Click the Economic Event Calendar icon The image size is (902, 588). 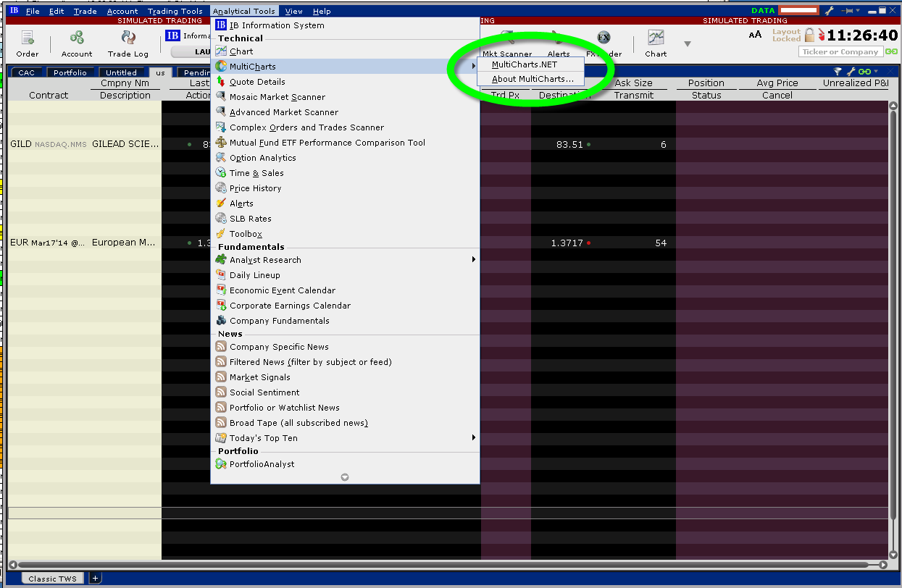(x=222, y=290)
